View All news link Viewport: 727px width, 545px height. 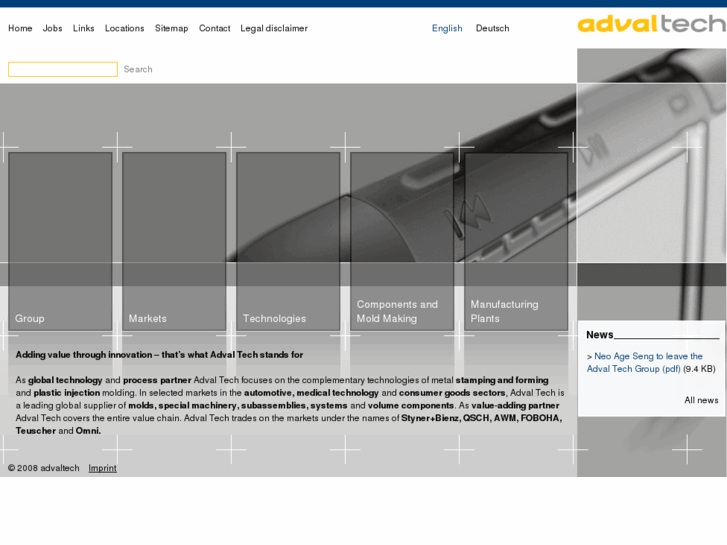(701, 400)
